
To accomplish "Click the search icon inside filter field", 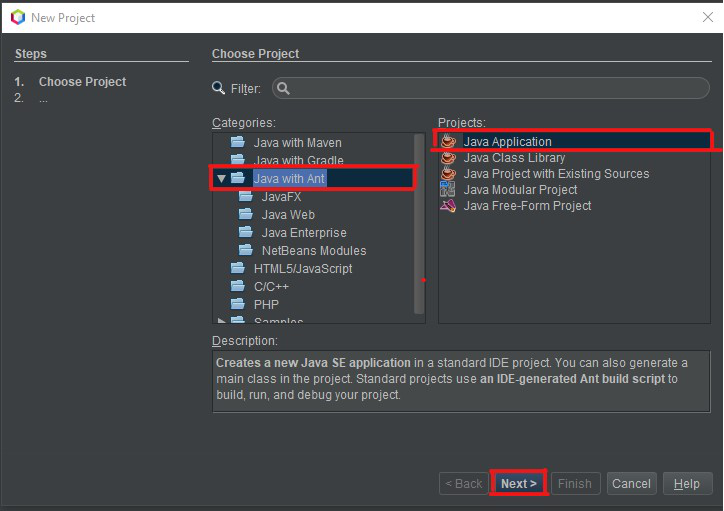I will pos(283,88).
